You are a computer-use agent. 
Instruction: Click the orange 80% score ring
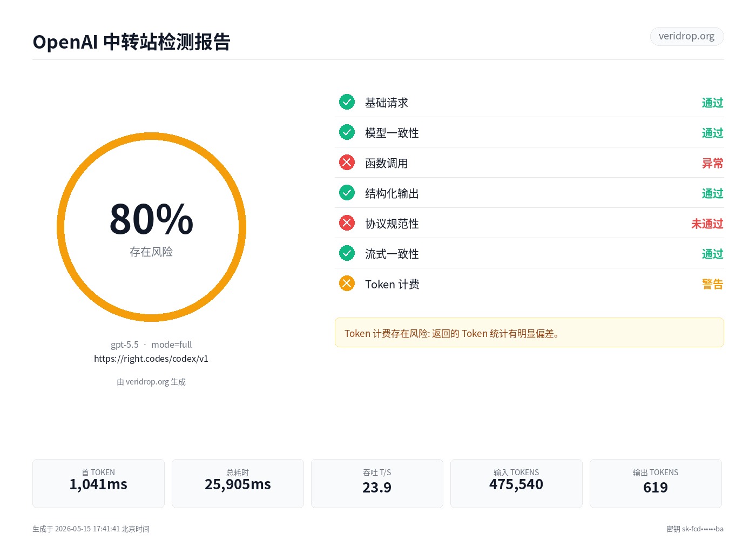(151, 227)
